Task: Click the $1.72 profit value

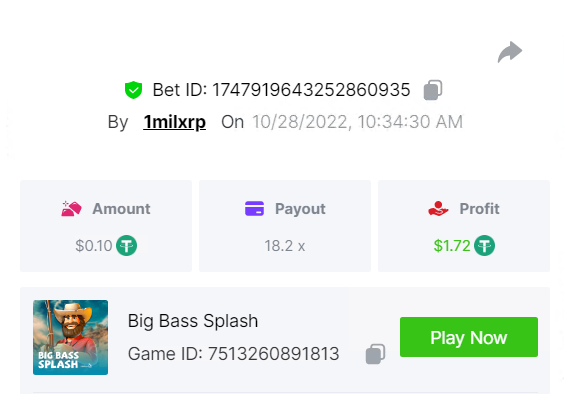Action: (452, 246)
